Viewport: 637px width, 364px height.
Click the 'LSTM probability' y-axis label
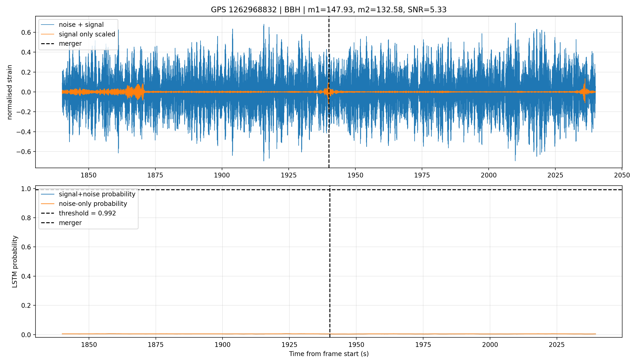(x=15, y=261)
